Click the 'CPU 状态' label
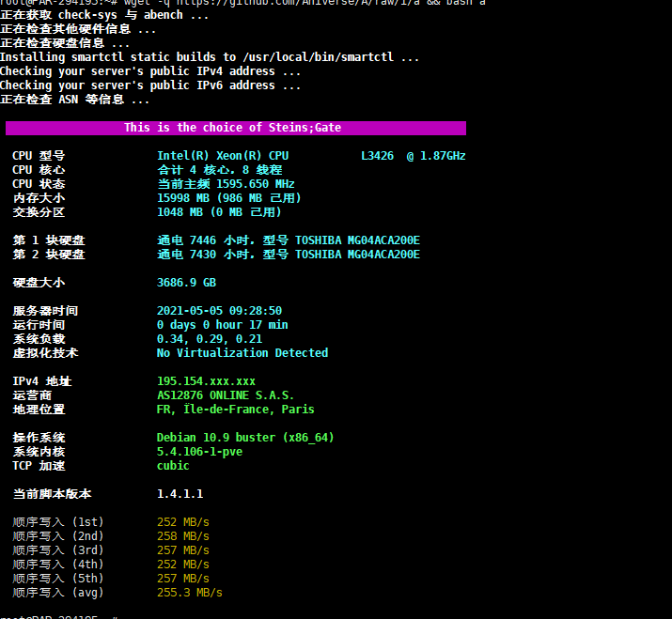Screen dimensions: 672x619 [39, 184]
